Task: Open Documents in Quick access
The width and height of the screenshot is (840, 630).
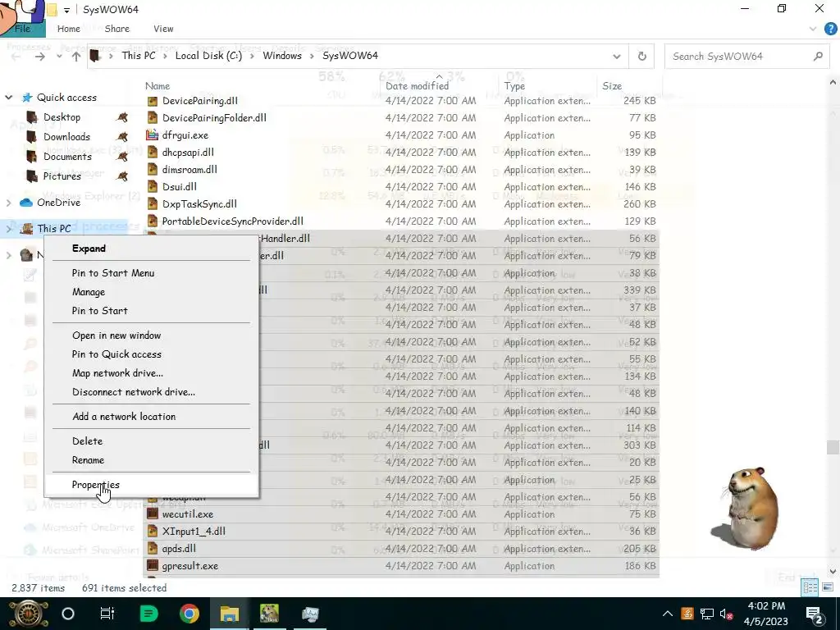Action: pyautogui.click(x=67, y=157)
